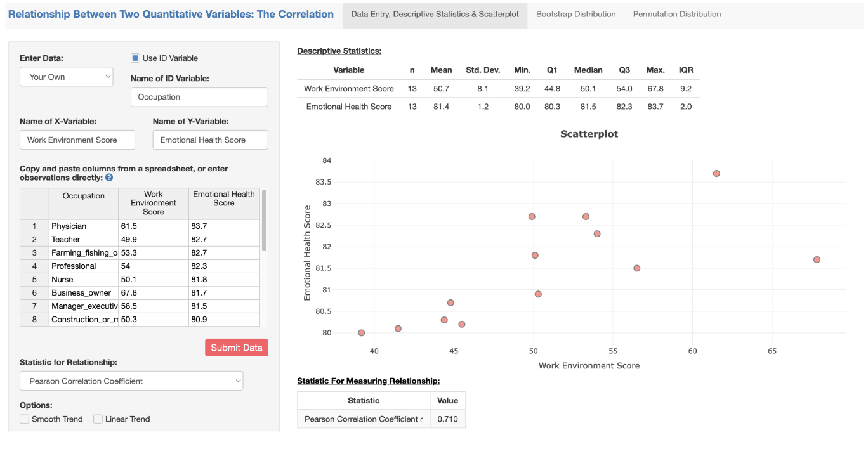
Task: Click the Correlation title heading link
Action: pyautogui.click(x=170, y=14)
